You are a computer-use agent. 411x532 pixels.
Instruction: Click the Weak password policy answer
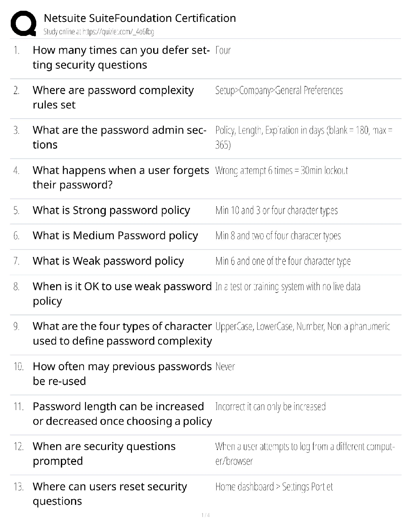[x=283, y=261]
